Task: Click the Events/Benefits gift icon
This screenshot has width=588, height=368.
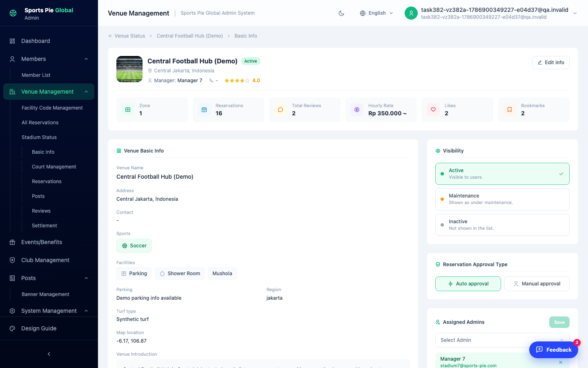Action: [12, 242]
